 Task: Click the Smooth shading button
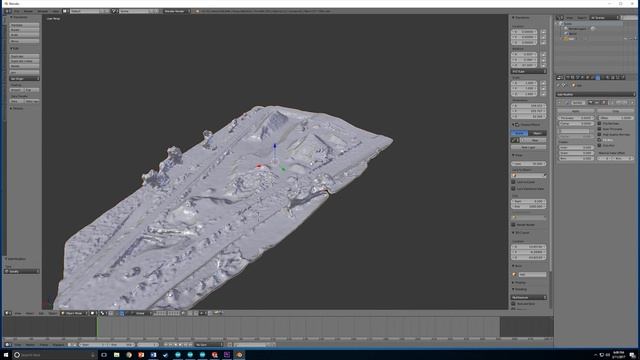(x=17, y=90)
